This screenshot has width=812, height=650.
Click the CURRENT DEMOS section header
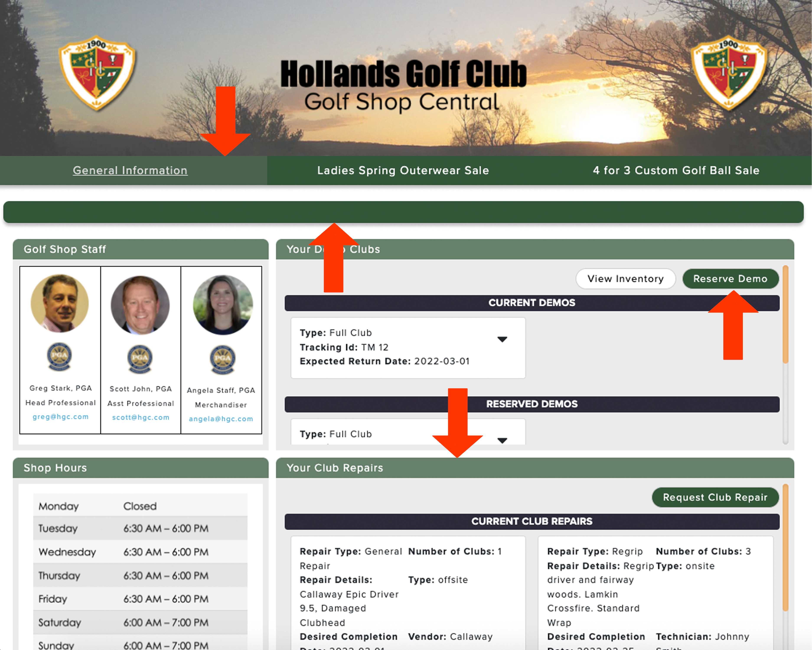532,303
